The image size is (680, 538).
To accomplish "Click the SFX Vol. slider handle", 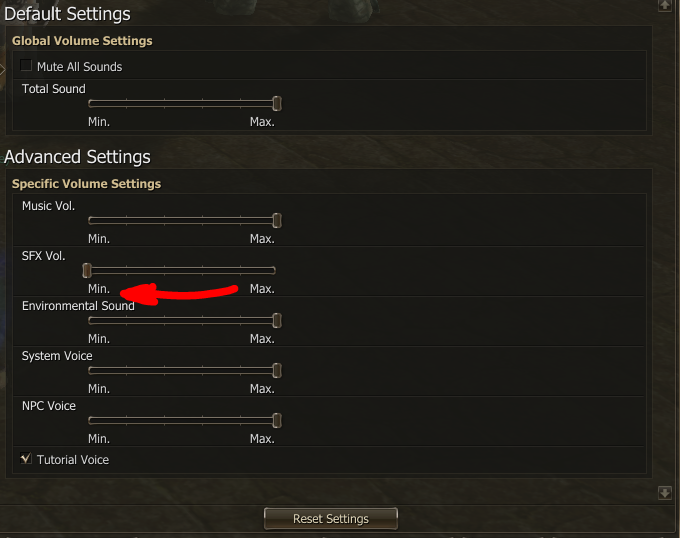I will [x=87, y=271].
